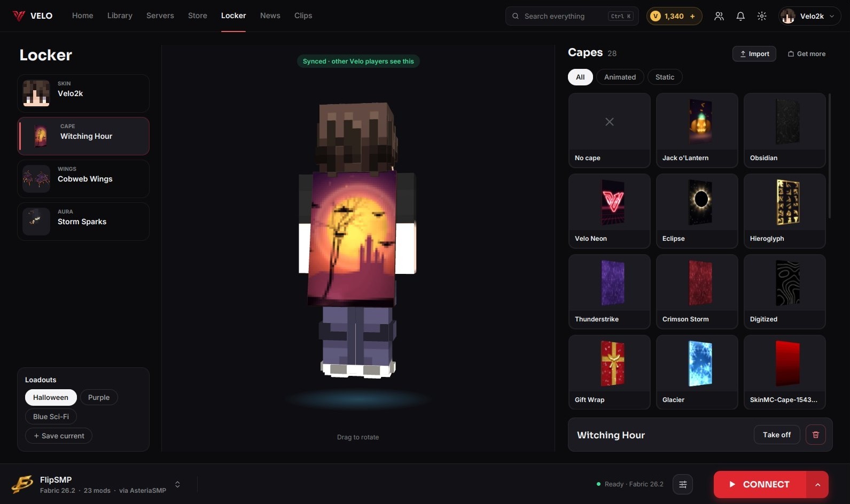Open the notifications bell

click(x=740, y=16)
